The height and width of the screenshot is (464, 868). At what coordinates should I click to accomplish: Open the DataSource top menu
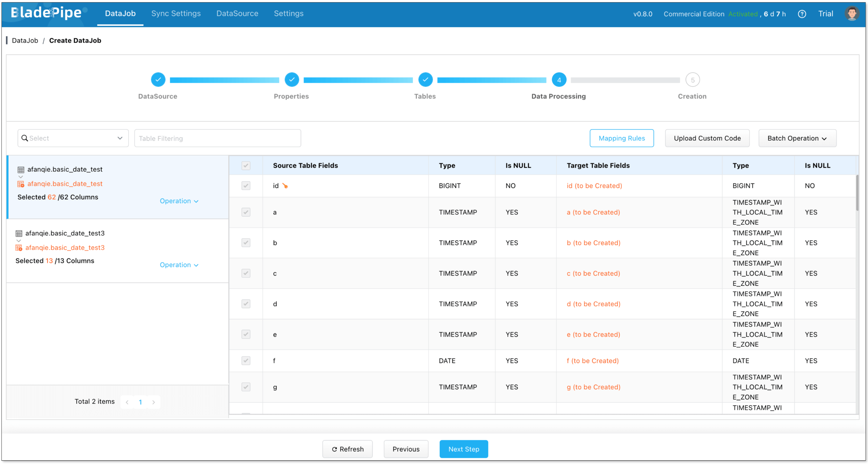(237, 13)
